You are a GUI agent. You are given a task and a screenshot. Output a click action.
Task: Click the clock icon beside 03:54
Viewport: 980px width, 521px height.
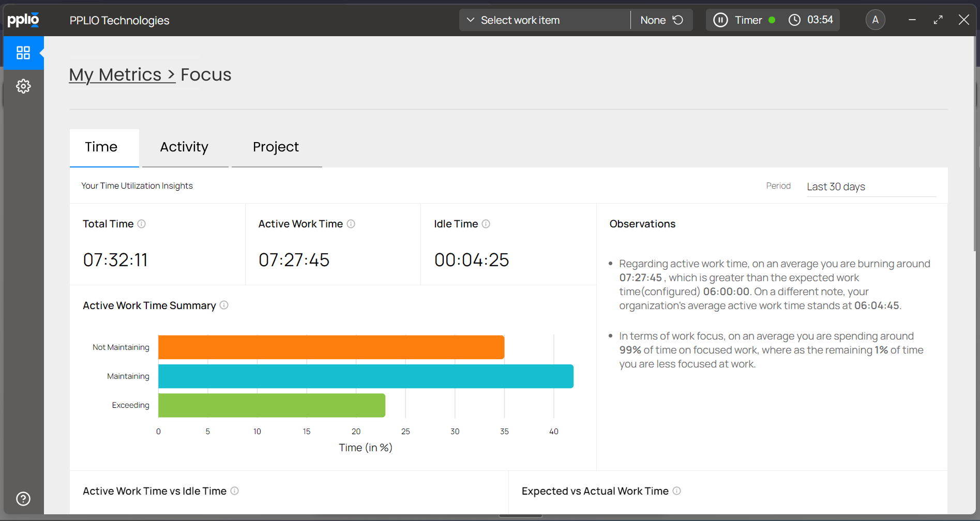[x=794, y=20]
